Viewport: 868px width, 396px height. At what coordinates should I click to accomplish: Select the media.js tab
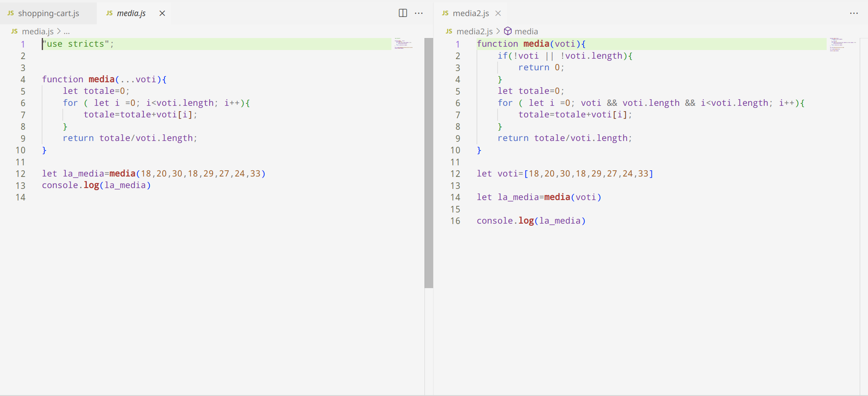(x=131, y=13)
